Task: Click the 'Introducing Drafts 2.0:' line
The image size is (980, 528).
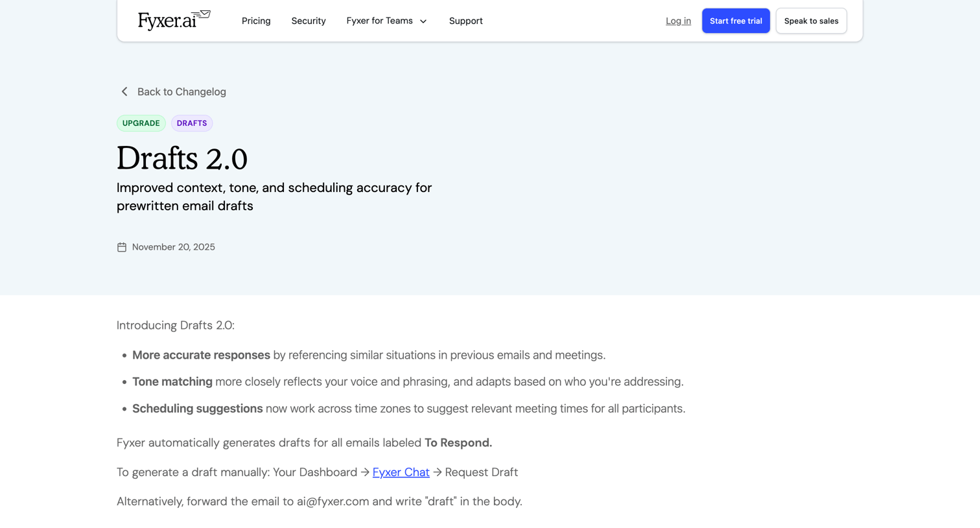Action: [176, 325]
